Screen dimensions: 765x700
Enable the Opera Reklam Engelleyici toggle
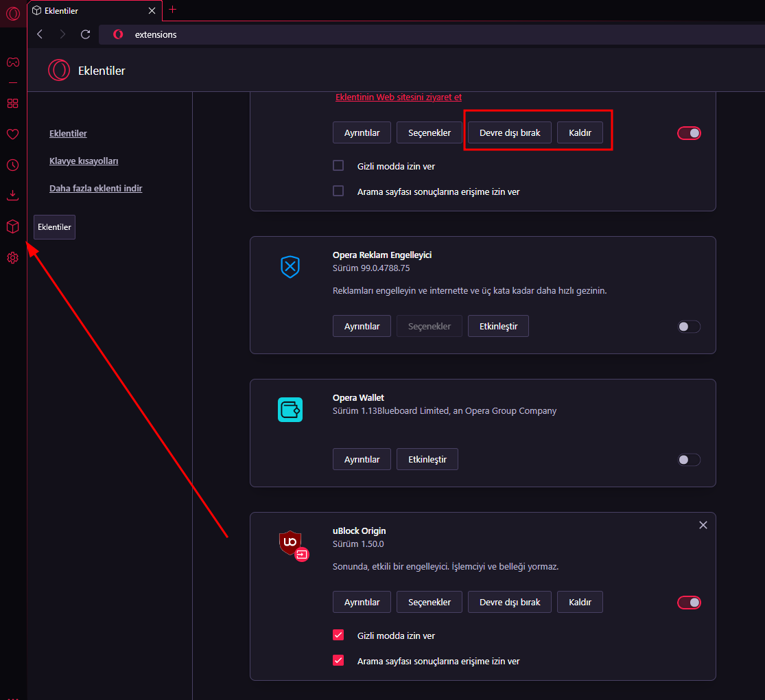coord(689,327)
